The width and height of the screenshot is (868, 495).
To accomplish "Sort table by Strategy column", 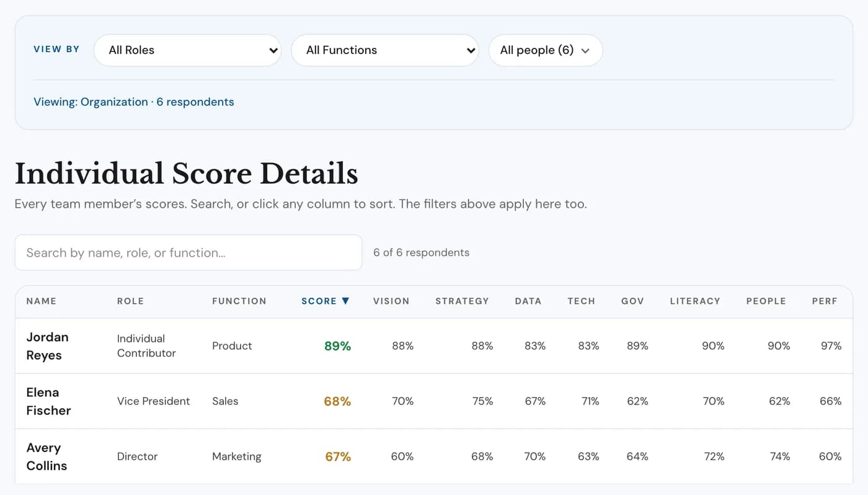I will pos(462,301).
